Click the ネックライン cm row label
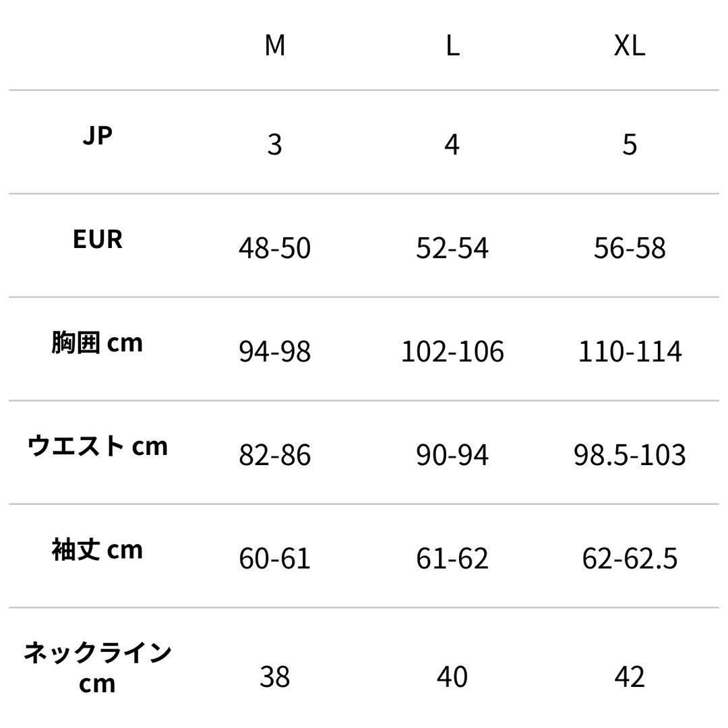This screenshot has width=728, height=728. (x=98, y=668)
